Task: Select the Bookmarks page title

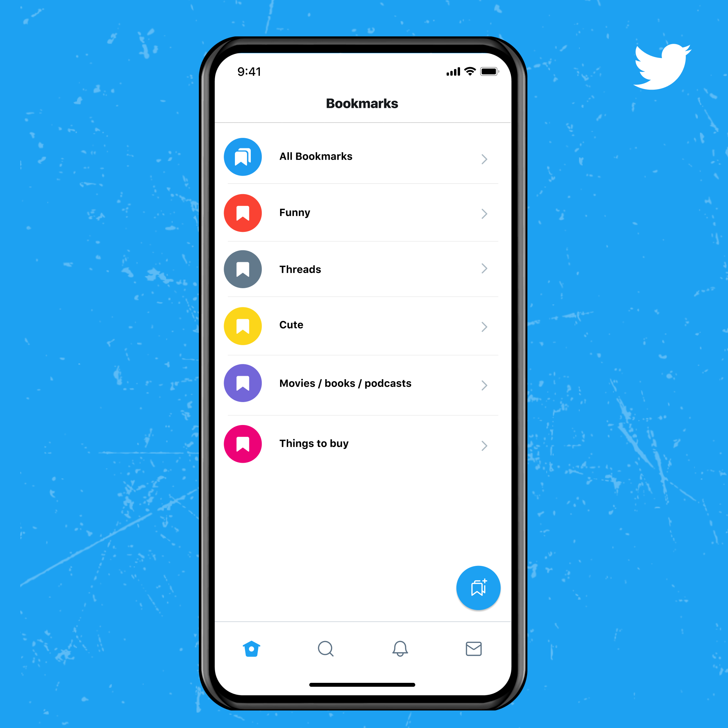Action: 364,103
